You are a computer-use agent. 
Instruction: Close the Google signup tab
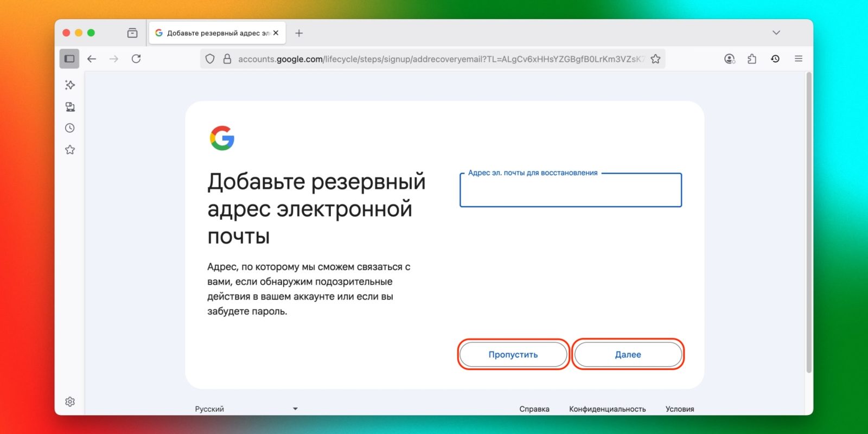click(276, 33)
